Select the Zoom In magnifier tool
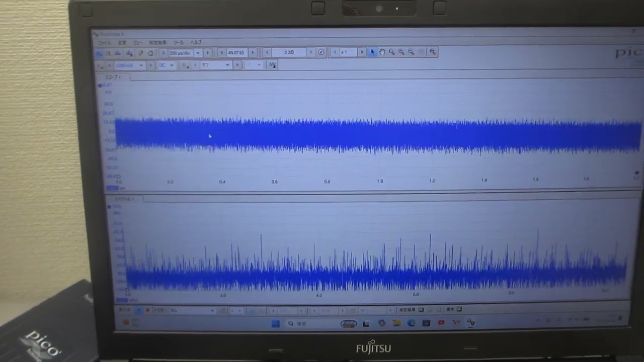 pyautogui.click(x=401, y=52)
